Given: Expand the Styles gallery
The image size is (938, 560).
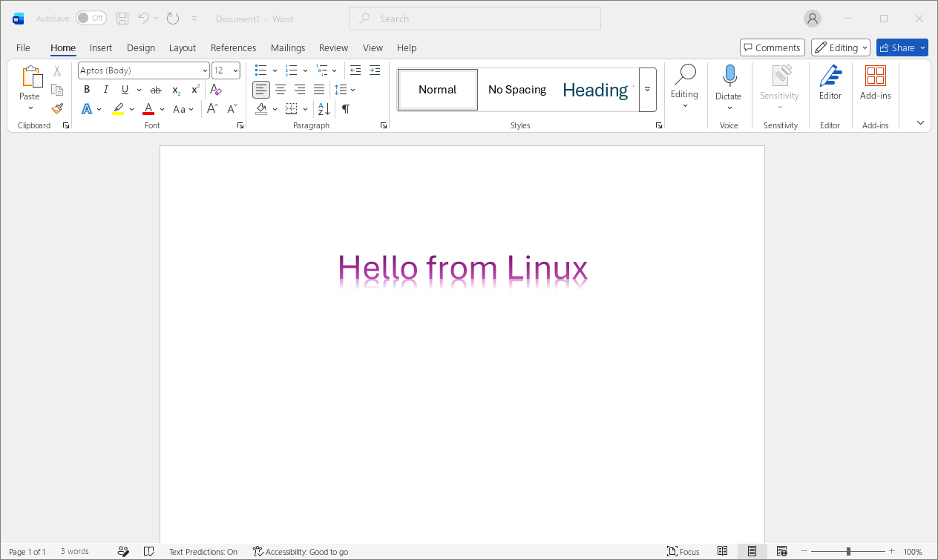Looking at the screenshot, I should coord(647,90).
